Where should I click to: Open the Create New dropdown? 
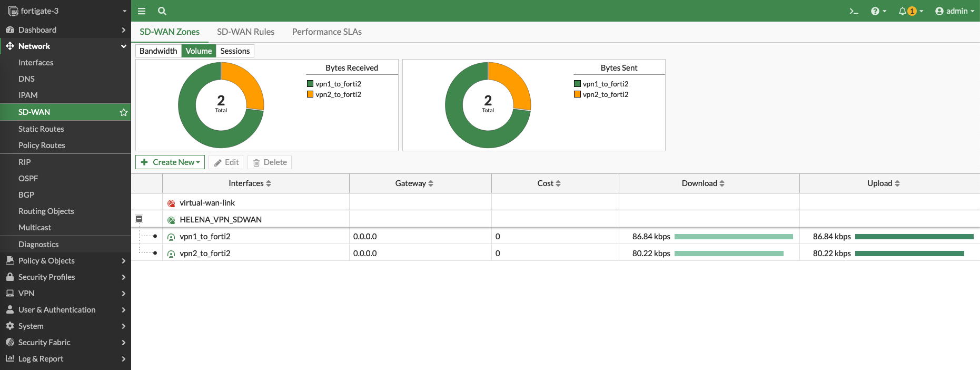pyautogui.click(x=170, y=162)
